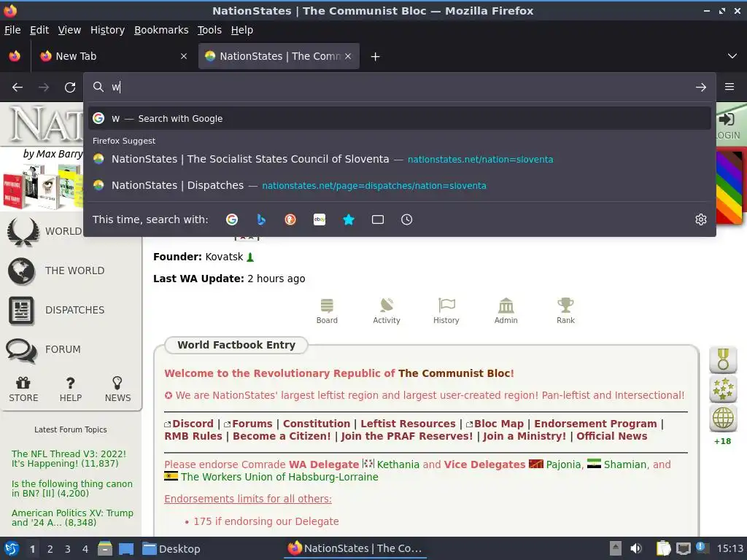Open the region Activity icon
This screenshot has width=747, height=560.
pos(387,311)
